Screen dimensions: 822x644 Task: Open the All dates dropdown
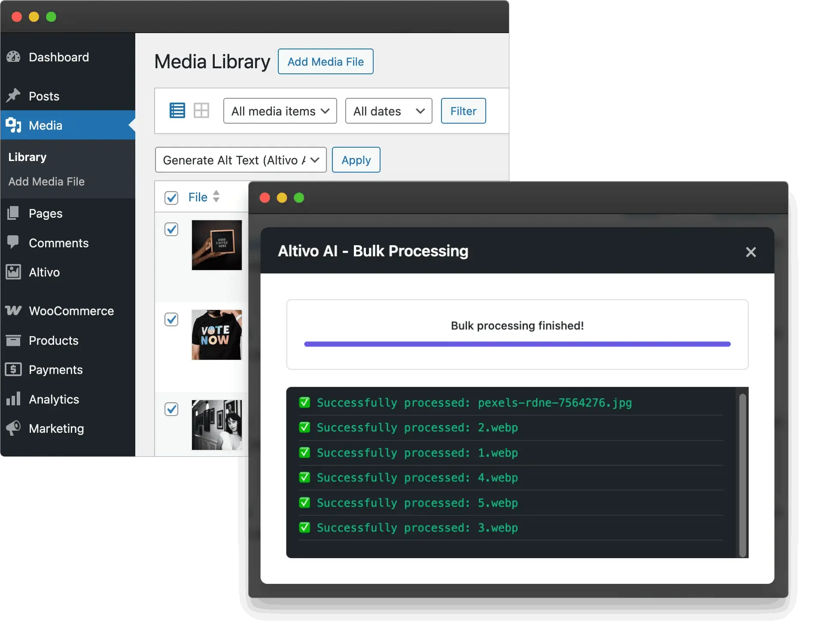389,111
